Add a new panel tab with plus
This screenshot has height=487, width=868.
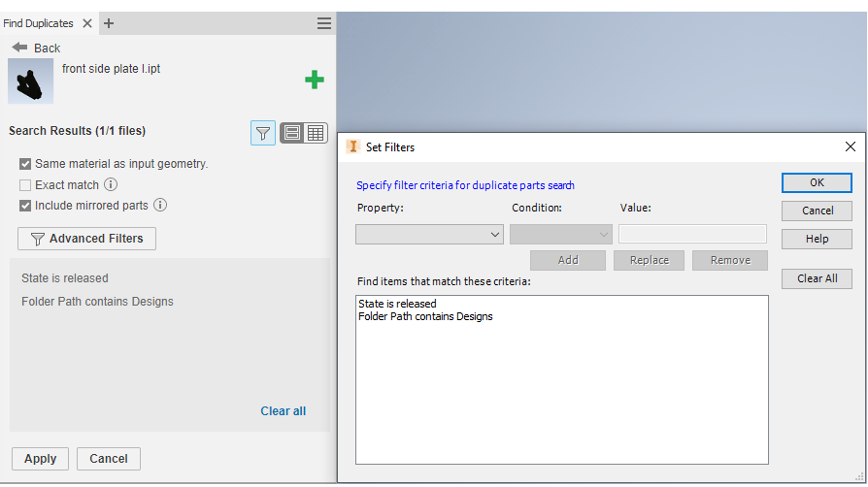pos(109,23)
